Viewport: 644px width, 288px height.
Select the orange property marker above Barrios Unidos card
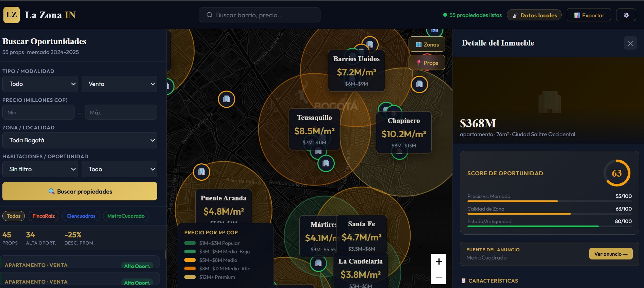pos(370,44)
